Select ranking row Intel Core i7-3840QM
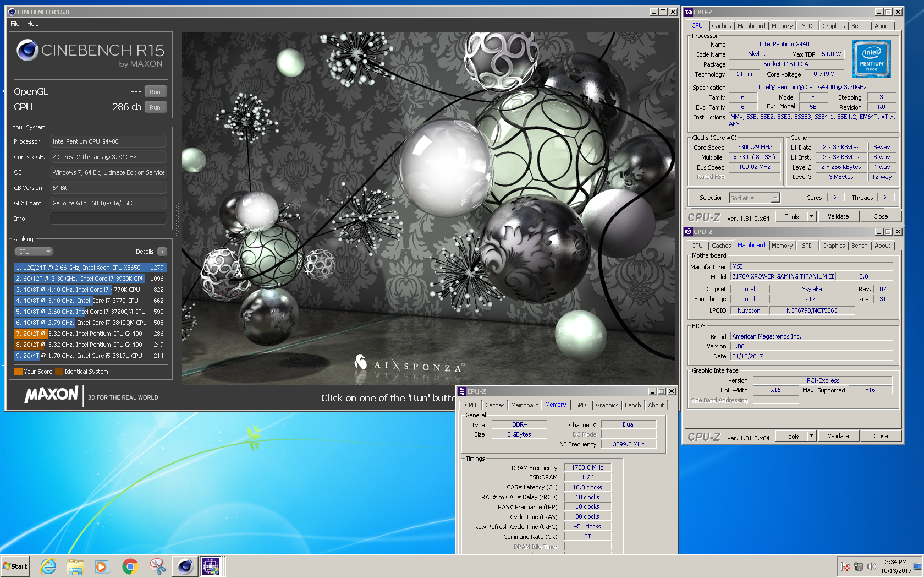 [x=90, y=323]
